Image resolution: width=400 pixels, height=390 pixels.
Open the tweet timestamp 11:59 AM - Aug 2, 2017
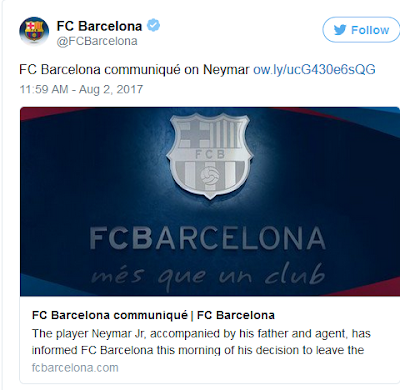tap(81, 89)
